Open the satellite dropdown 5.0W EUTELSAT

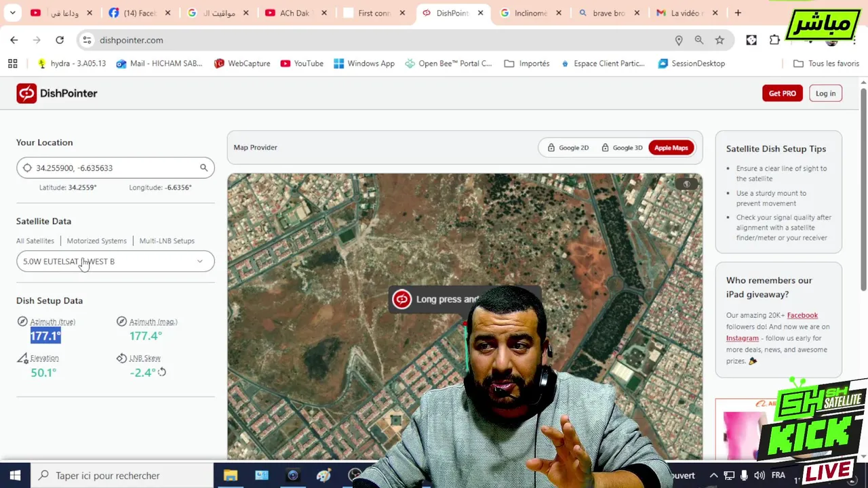click(x=115, y=262)
